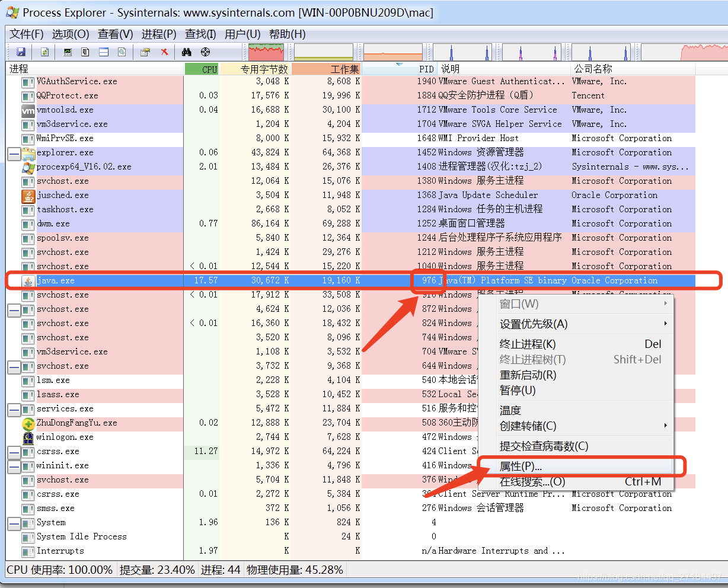The image size is (728, 588).
Task: Click the Refresh Now toolbar icon
Action: coord(45,52)
